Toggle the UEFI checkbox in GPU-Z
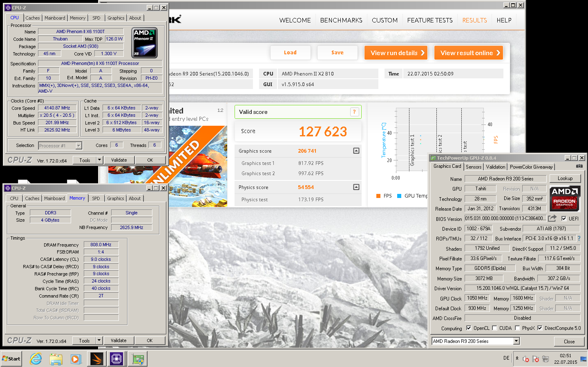Viewport: 588px width, 367px height. [x=564, y=218]
